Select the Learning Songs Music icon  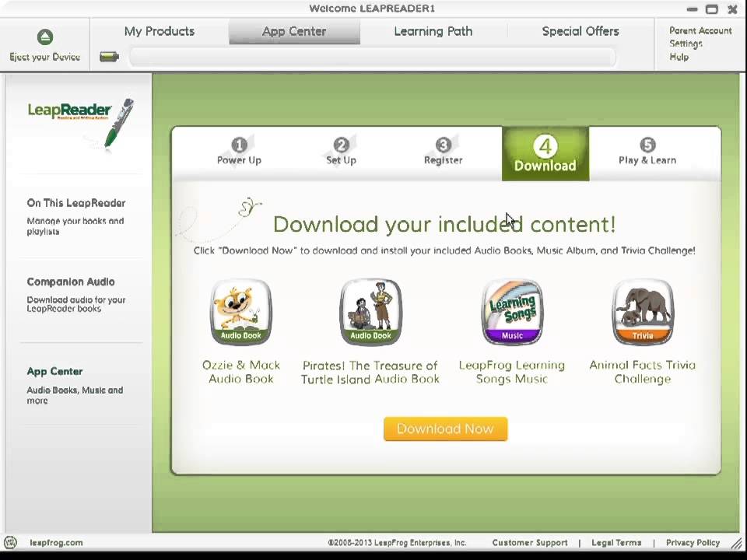click(512, 312)
